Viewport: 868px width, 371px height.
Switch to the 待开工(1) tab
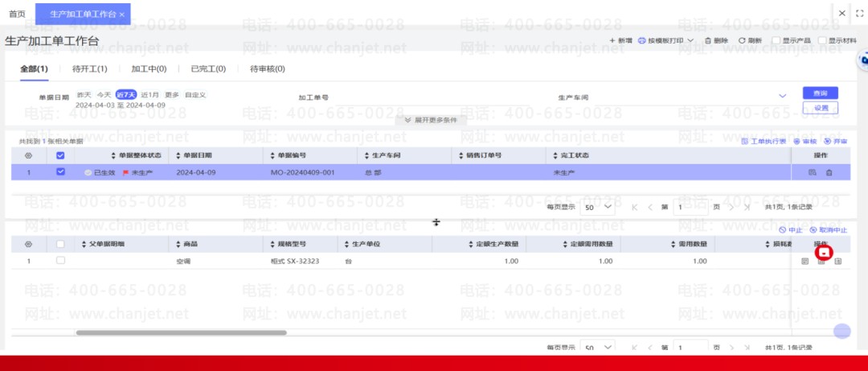(x=90, y=69)
